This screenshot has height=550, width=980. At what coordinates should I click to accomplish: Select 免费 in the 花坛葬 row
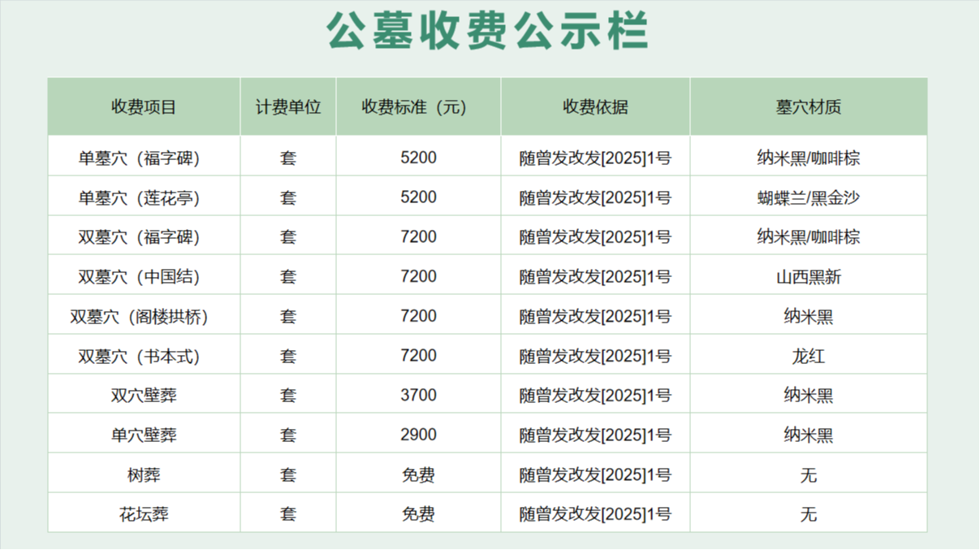pyautogui.click(x=419, y=513)
